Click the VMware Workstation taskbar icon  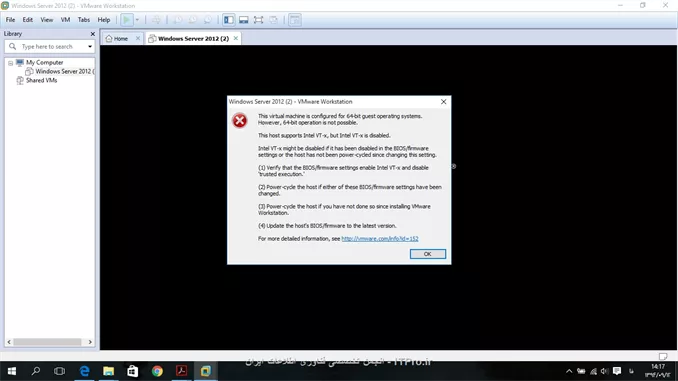205,371
